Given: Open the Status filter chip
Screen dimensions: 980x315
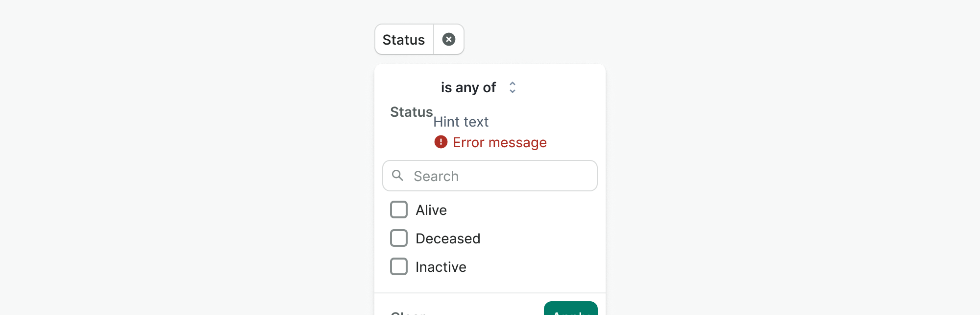Looking at the screenshot, I should pos(404,40).
